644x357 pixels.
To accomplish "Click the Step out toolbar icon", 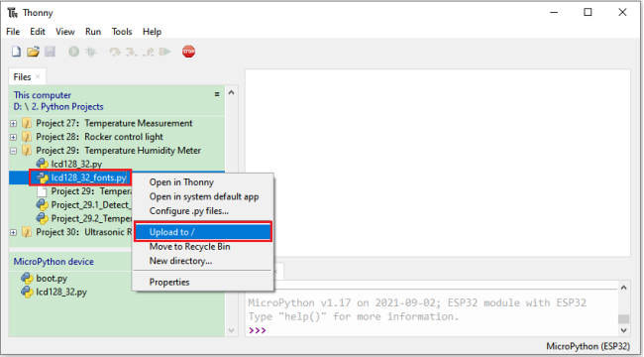I will click(x=149, y=52).
